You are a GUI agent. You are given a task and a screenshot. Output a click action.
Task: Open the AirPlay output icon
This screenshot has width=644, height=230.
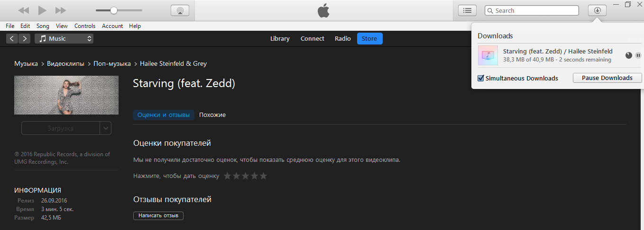click(180, 10)
